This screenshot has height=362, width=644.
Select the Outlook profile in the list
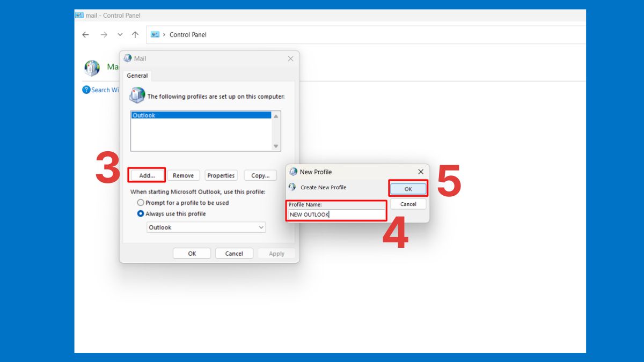point(201,115)
